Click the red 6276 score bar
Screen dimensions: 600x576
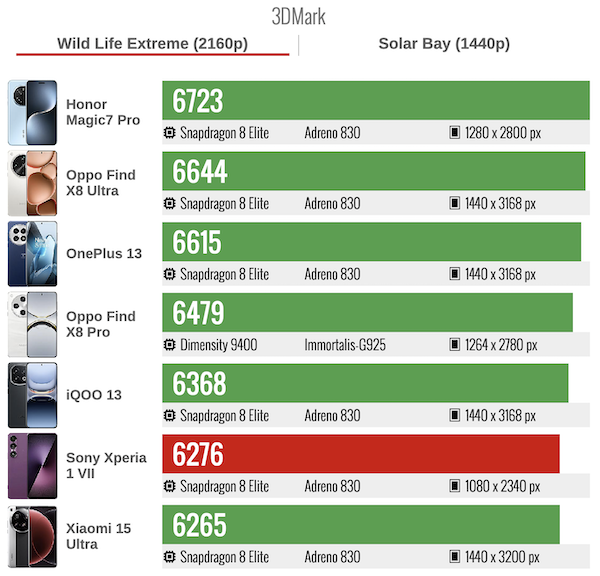[x=360, y=454]
